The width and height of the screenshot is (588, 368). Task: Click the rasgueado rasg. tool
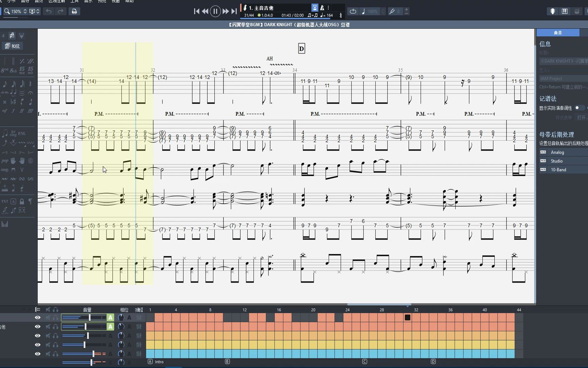[5, 170]
